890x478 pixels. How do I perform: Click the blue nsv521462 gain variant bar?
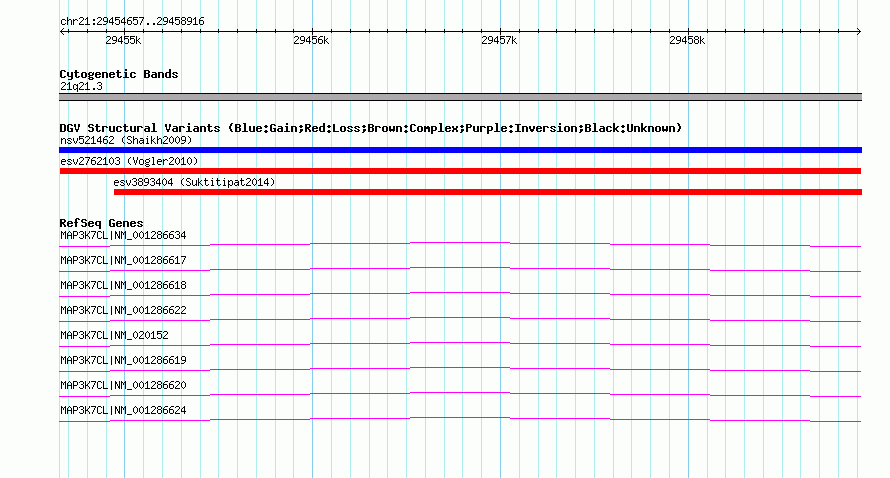click(x=460, y=150)
